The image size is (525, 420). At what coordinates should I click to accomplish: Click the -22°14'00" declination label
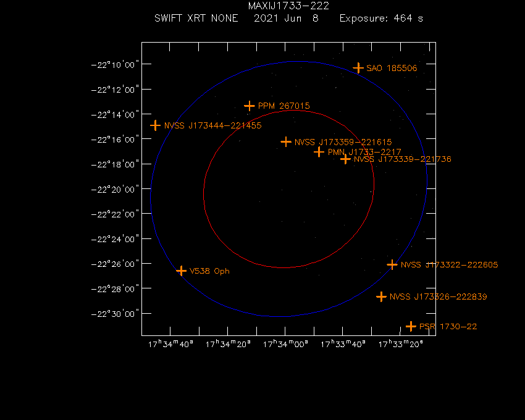click(x=115, y=114)
